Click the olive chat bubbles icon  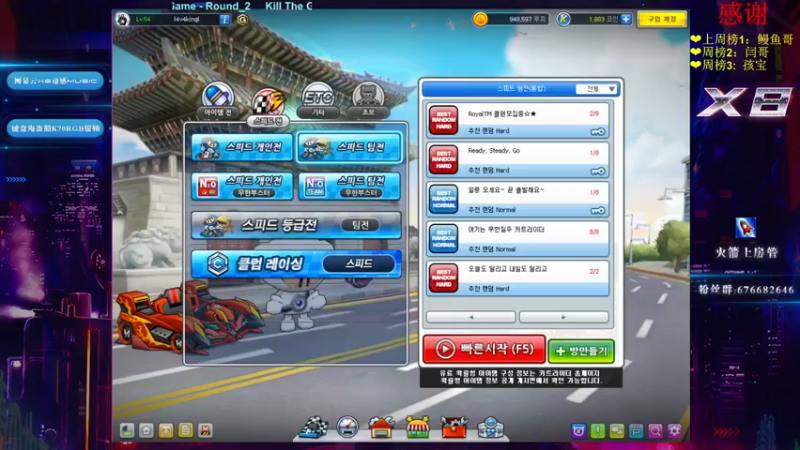[x=616, y=431]
